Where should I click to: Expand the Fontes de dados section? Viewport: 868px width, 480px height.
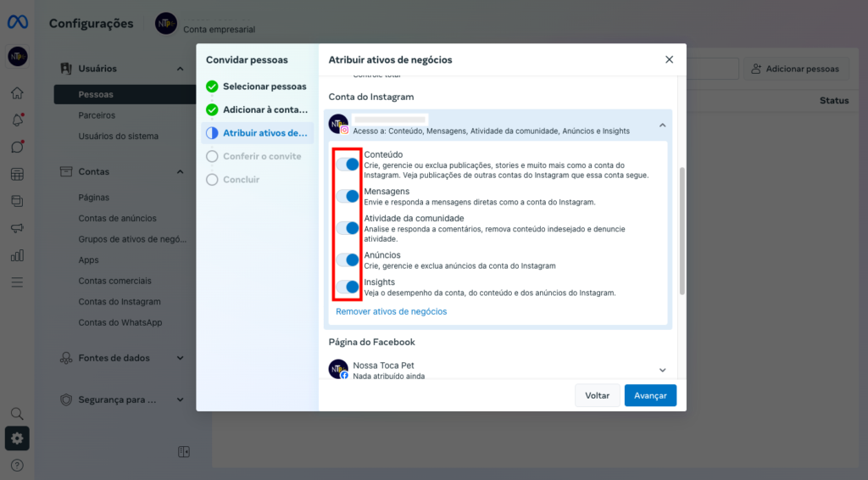(x=180, y=358)
